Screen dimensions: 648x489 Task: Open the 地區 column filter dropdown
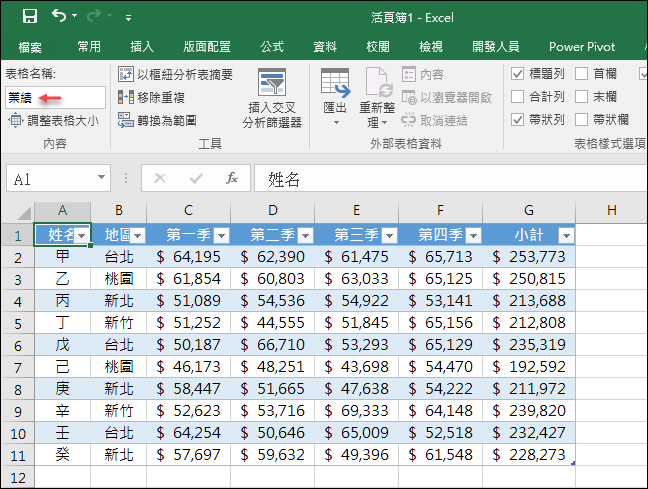(138, 235)
